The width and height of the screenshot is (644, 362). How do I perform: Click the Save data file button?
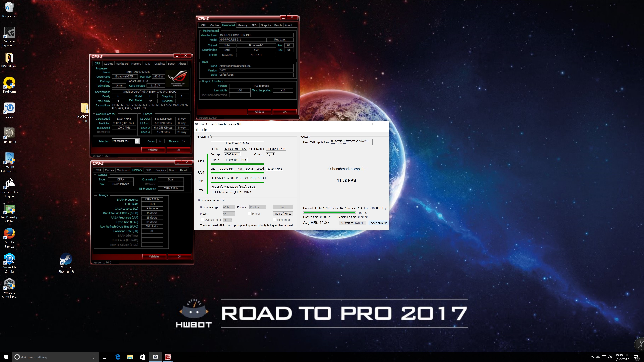(379, 223)
